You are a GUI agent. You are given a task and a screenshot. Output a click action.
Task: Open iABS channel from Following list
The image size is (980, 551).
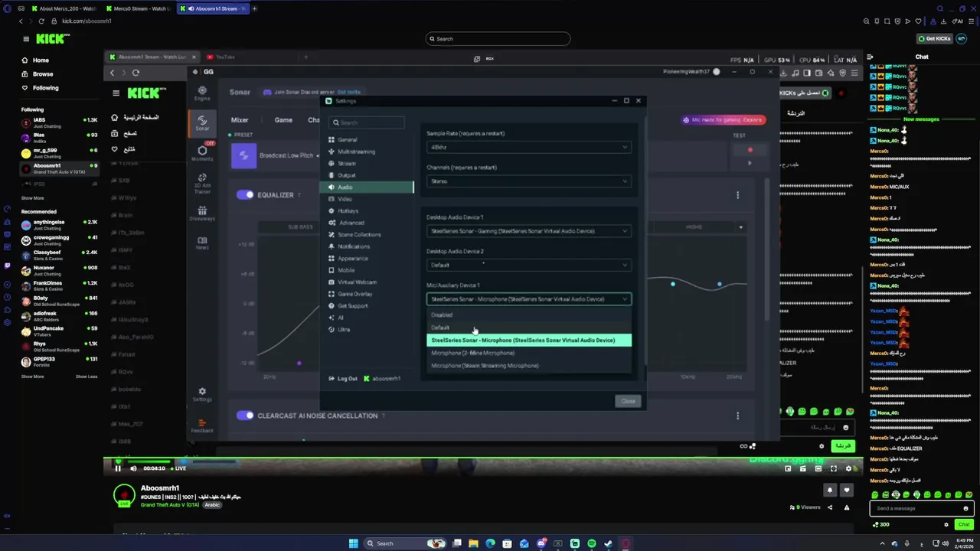59,121
